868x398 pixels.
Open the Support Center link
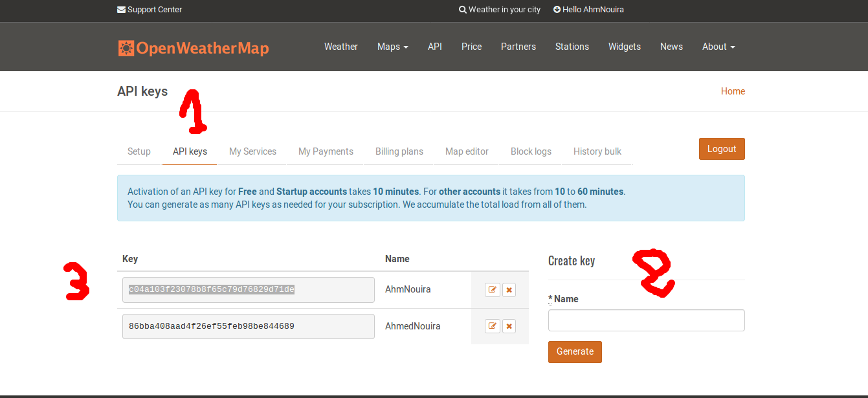pos(150,10)
